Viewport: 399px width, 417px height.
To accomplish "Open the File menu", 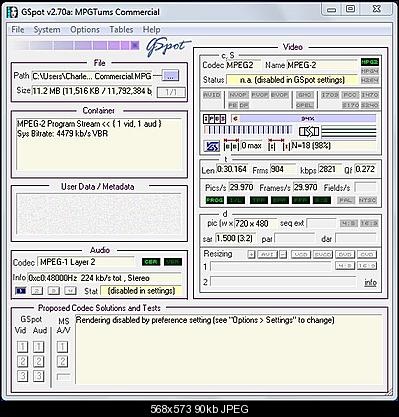I will [18, 29].
